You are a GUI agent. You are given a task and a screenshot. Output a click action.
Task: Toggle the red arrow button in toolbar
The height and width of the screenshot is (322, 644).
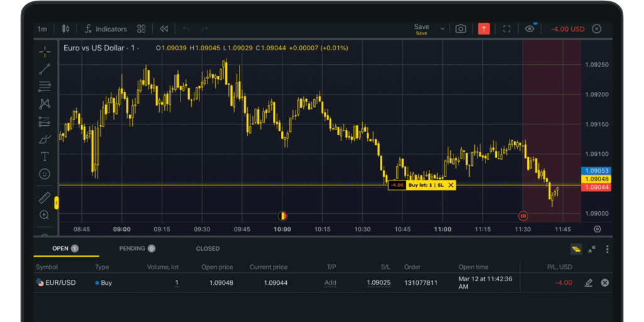pos(484,29)
